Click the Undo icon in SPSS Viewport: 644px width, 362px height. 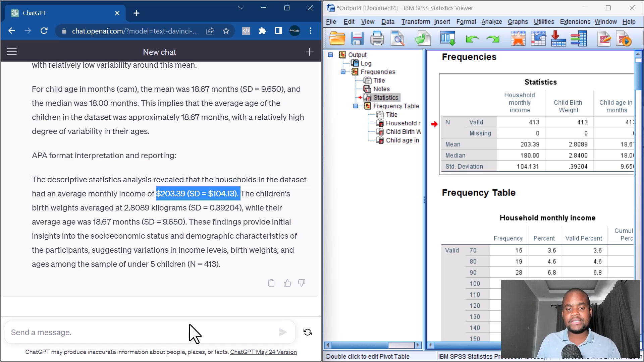tap(472, 38)
